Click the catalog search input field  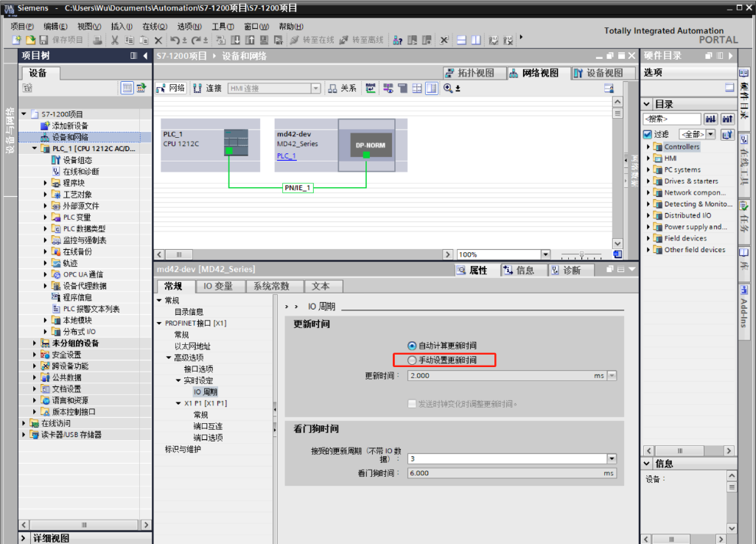(671, 119)
